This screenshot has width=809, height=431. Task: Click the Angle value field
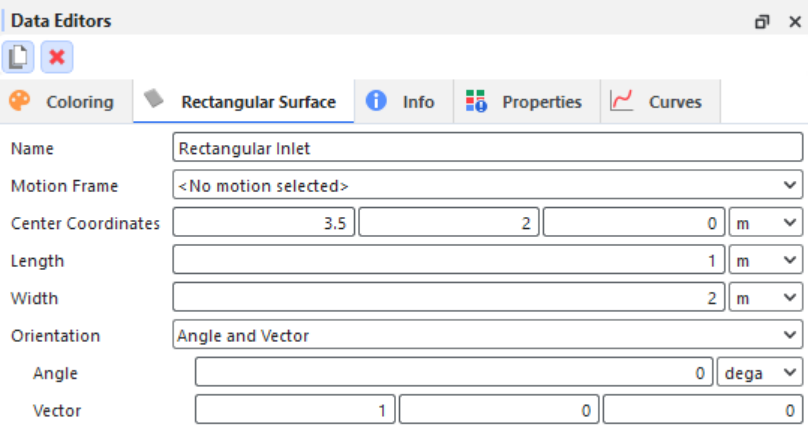pos(455,373)
